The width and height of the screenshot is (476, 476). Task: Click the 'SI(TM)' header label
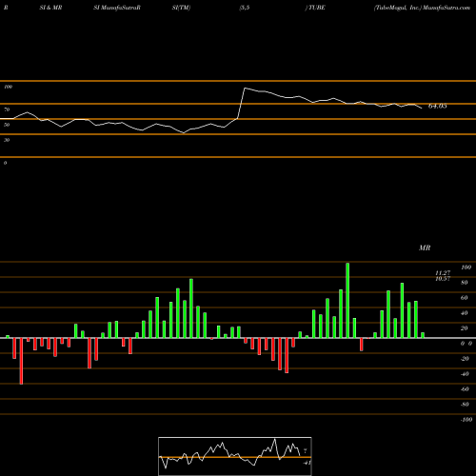(181, 8)
